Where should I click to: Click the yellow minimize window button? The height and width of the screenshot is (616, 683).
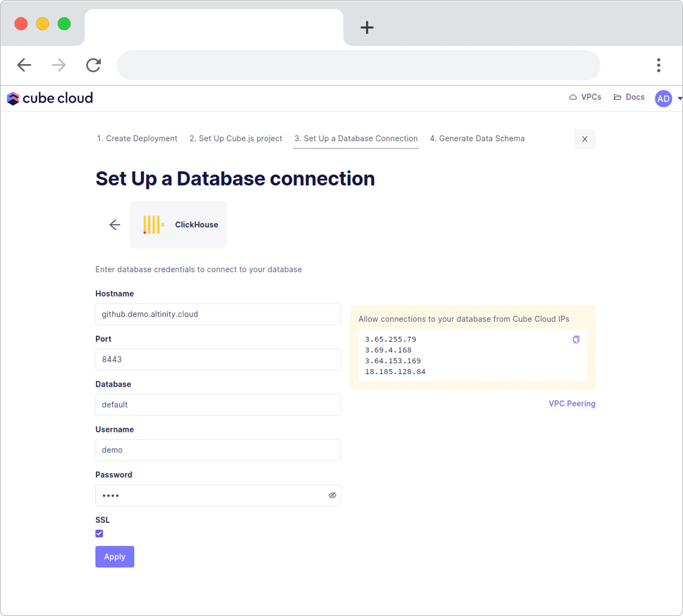pos(43,23)
